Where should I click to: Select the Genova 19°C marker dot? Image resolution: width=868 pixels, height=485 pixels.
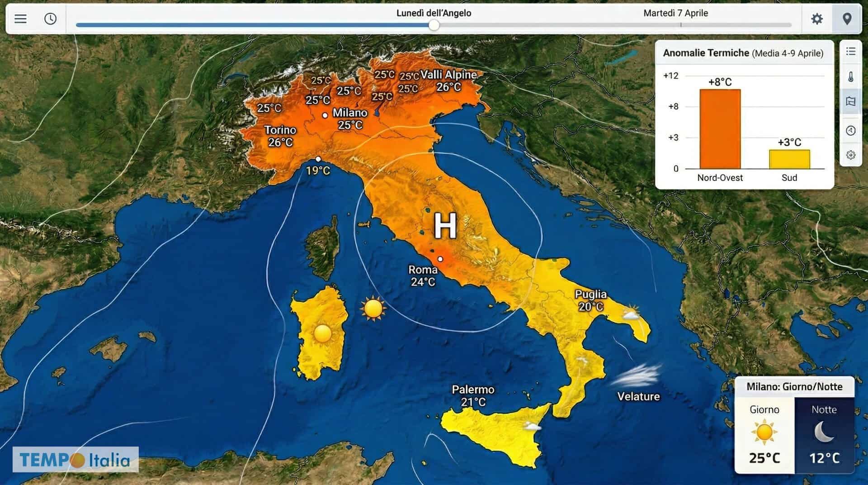click(x=318, y=159)
